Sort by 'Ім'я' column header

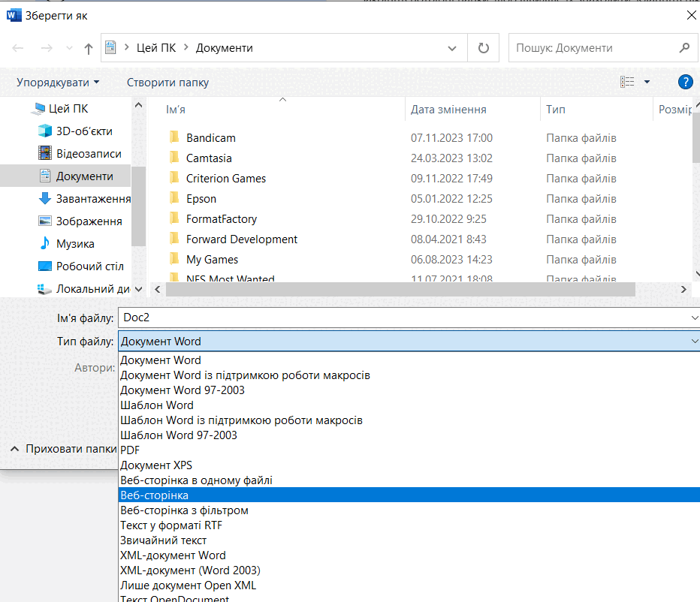tap(176, 110)
